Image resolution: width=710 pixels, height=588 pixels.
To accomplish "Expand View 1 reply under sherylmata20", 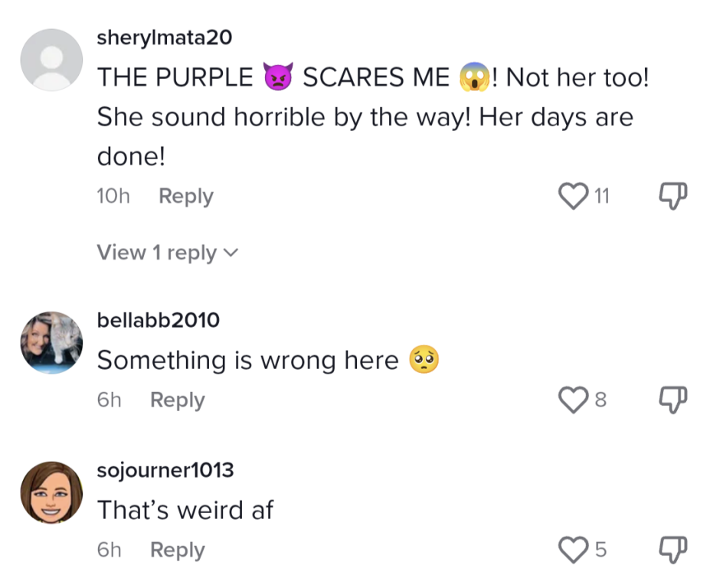I will click(168, 253).
